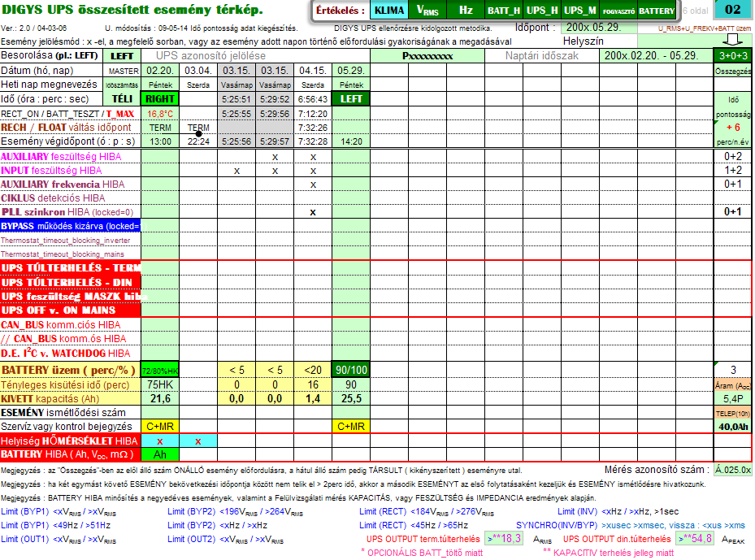Click the '1+2' summary cell
This screenshot has height=560, width=755.
pos(733,171)
